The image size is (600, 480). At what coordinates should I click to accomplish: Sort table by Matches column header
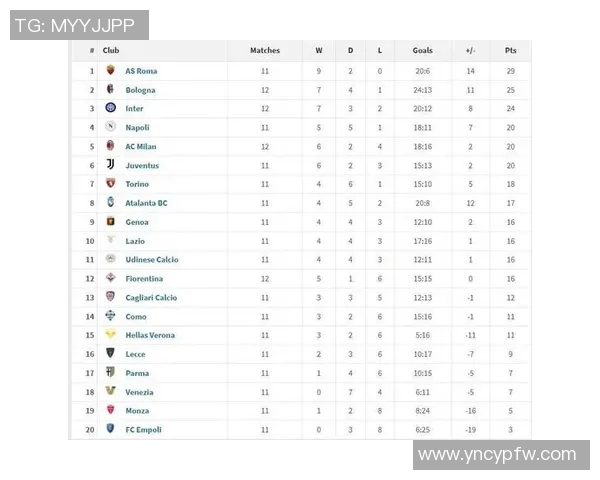click(265, 50)
